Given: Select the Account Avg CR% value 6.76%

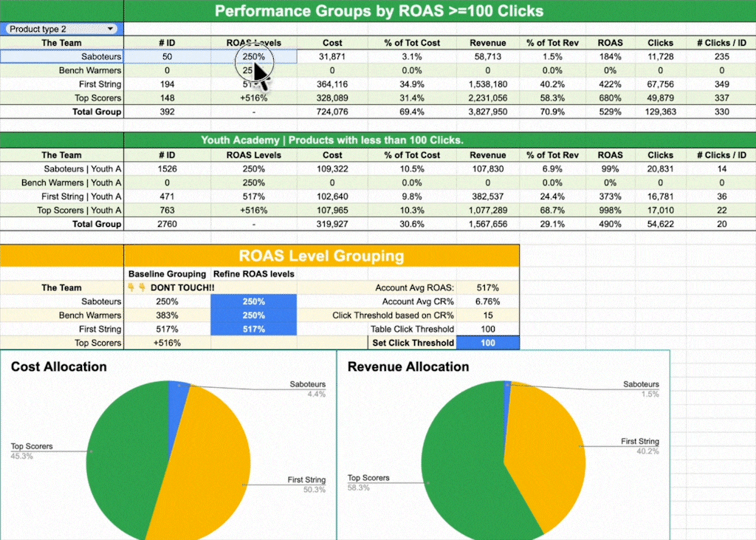Looking at the screenshot, I should click(x=487, y=301).
